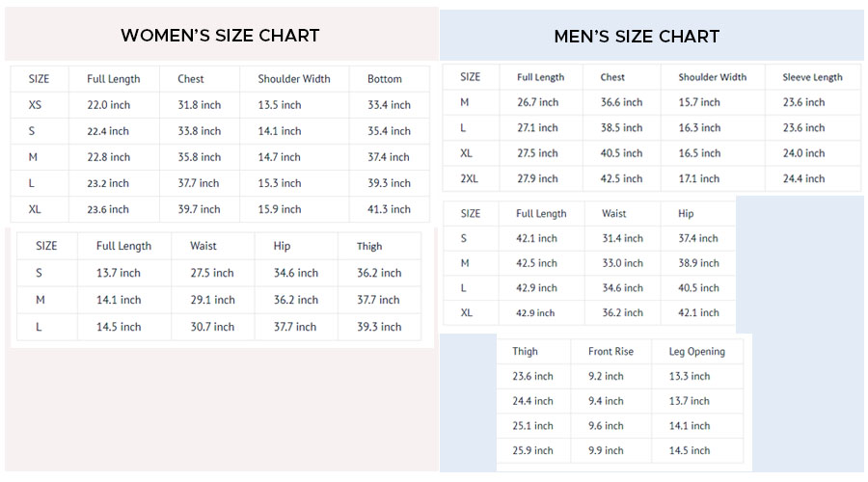Click the MEN'S SIZE CHART heading
This screenshot has height=482, width=868.
pyautogui.click(x=637, y=37)
